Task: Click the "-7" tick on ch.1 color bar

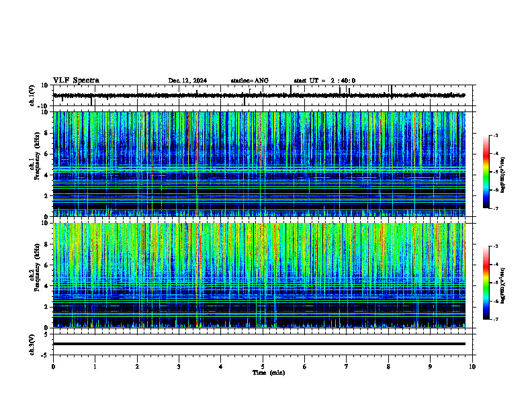Action: click(496, 208)
